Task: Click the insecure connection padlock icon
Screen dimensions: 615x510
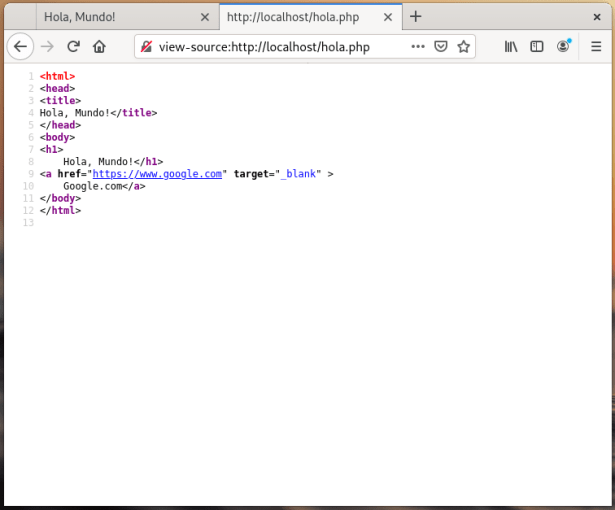Action: [147, 47]
